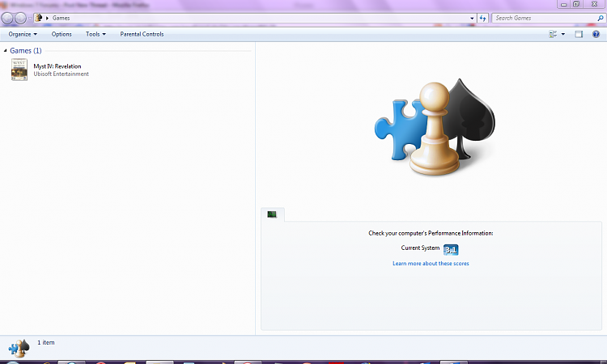607x364 pixels.
Task: Click the Forward navigation arrow button
Action: (x=20, y=18)
